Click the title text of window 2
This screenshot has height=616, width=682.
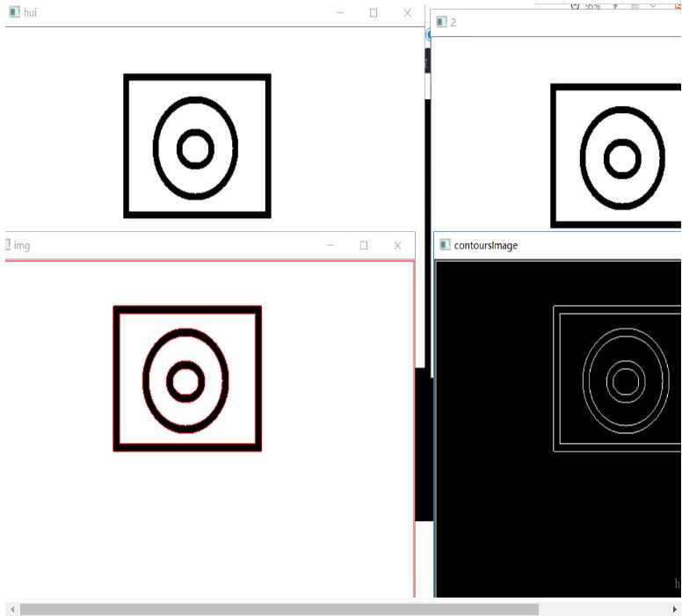(x=453, y=23)
